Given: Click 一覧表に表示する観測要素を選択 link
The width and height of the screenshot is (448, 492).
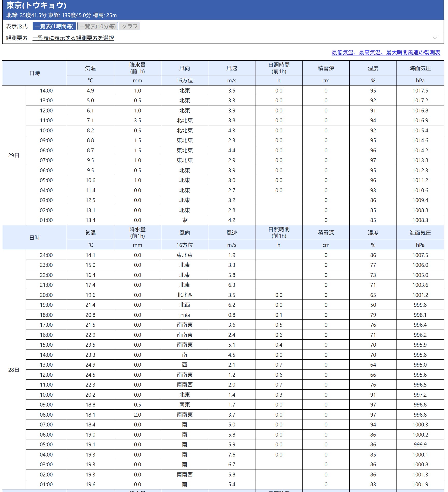Looking at the screenshot, I should click(x=73, y=38).
